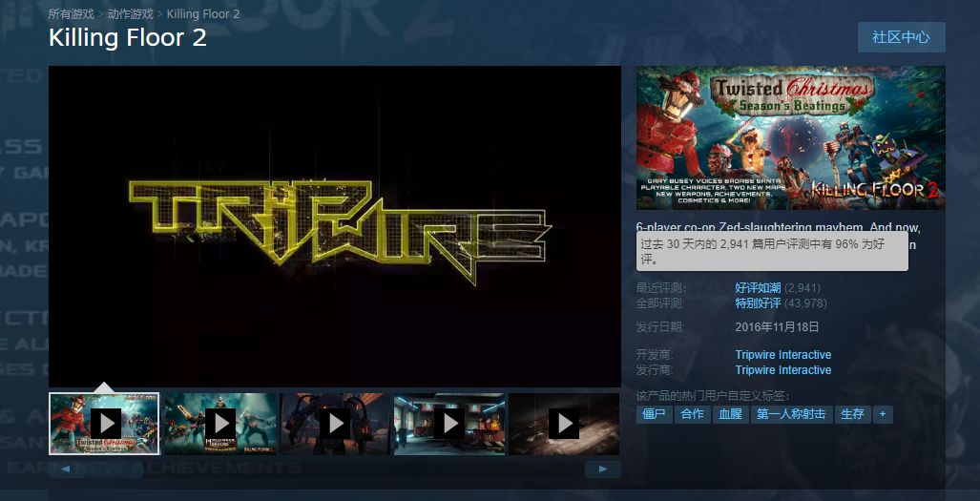980x501 pixels.
Task: Select the 血腥 tag
Action: 731,414
